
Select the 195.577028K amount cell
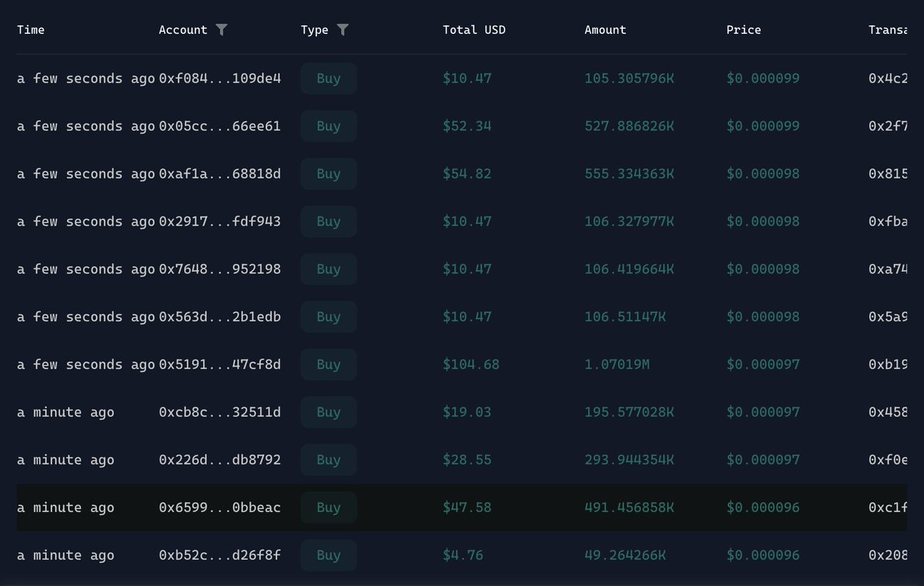[630, 413]
